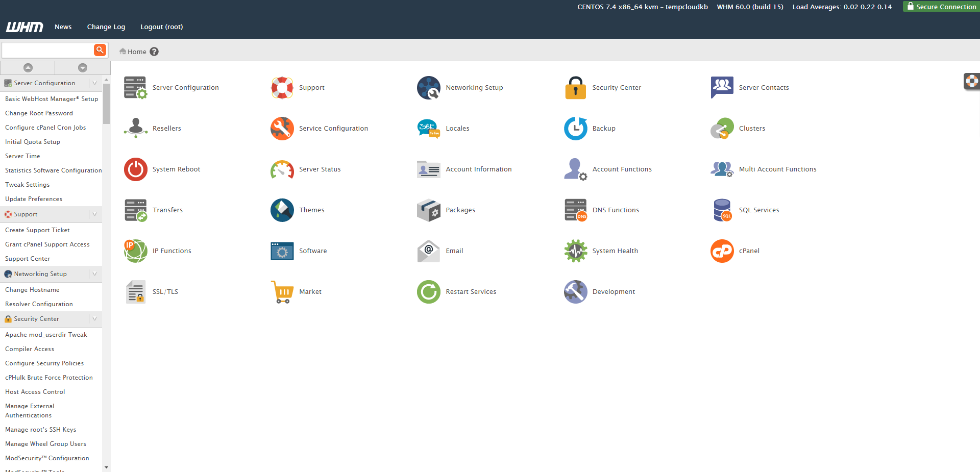980x472 pixels.
Task: Open cPHulk Brute Force Protection link
Action: click(49, 378)
